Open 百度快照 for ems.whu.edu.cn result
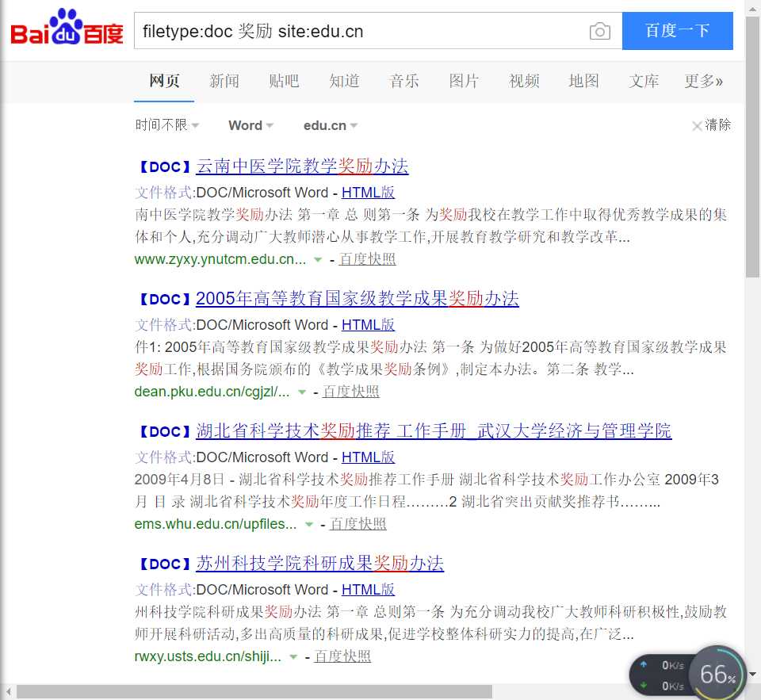 (358, 524)
